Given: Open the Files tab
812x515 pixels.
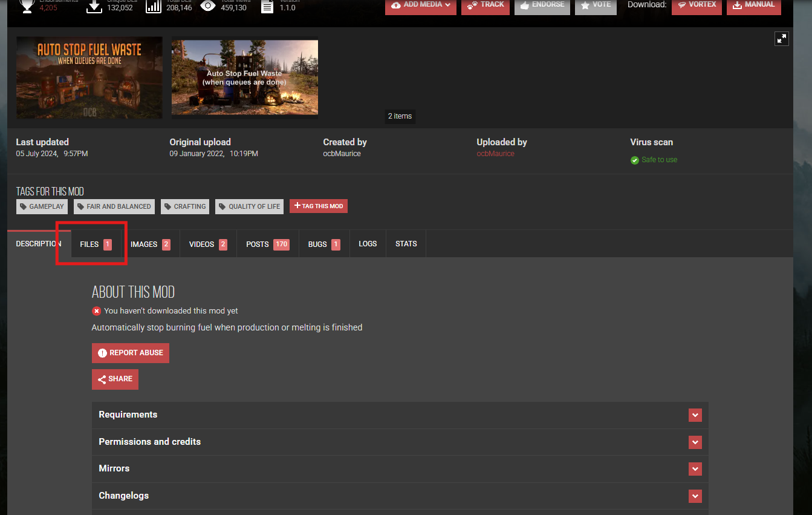Looking at the screenshot, I should pyautogui.click(x=96, y=244).
